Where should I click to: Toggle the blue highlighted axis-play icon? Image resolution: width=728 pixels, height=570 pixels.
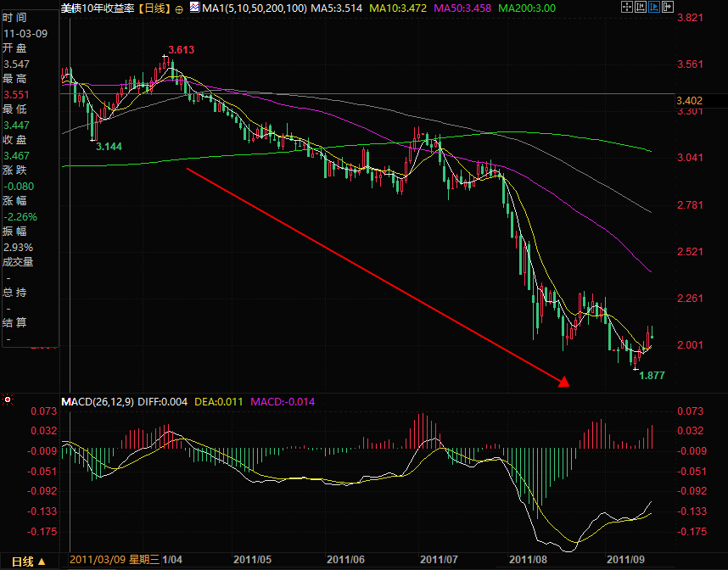[653, 7]
